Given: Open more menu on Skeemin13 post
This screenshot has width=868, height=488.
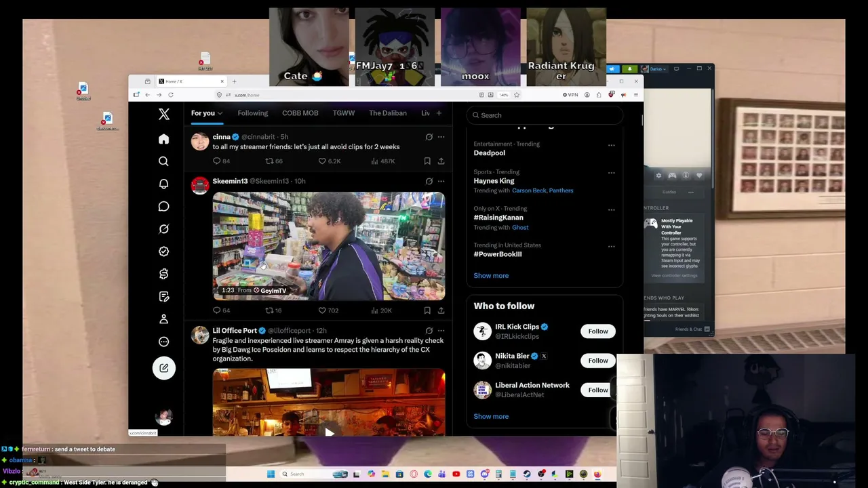Looking at the screenshot, I should [441, 181].
